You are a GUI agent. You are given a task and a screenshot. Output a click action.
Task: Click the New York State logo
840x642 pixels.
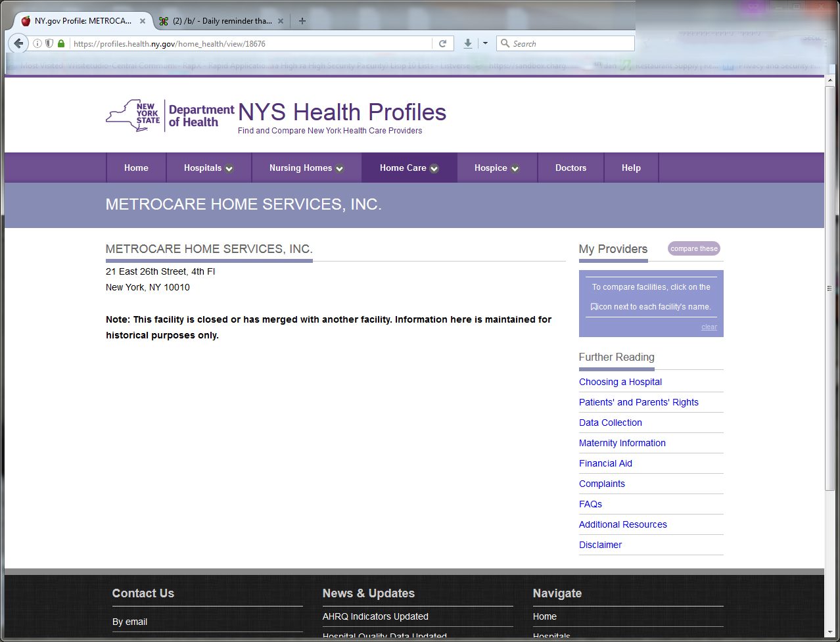[133, 116]
